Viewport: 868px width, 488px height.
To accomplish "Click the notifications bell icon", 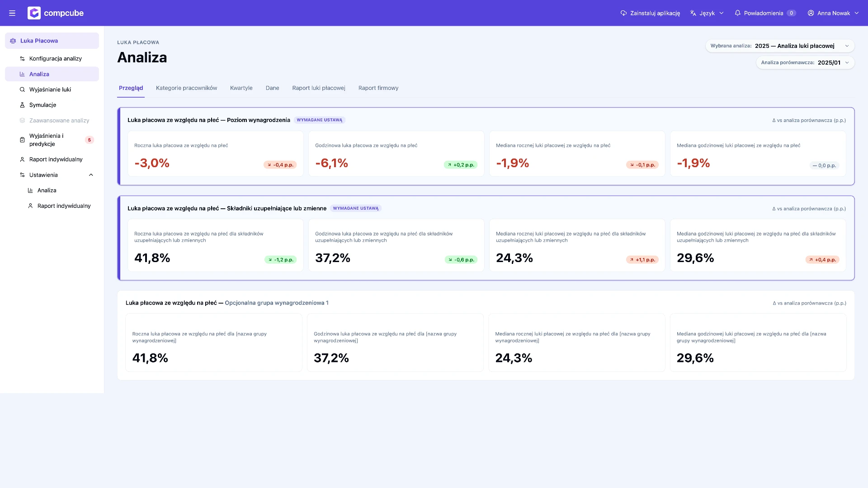I will tap(737, 13).
